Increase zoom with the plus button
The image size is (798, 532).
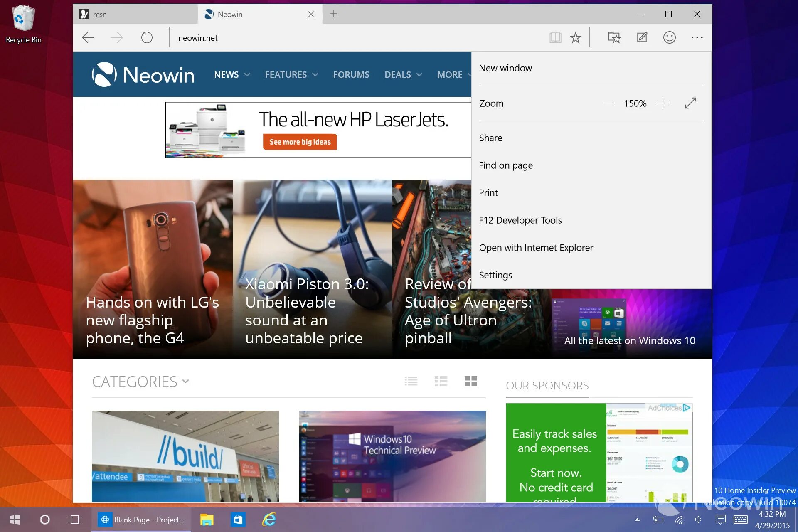(x=663, y=103)
